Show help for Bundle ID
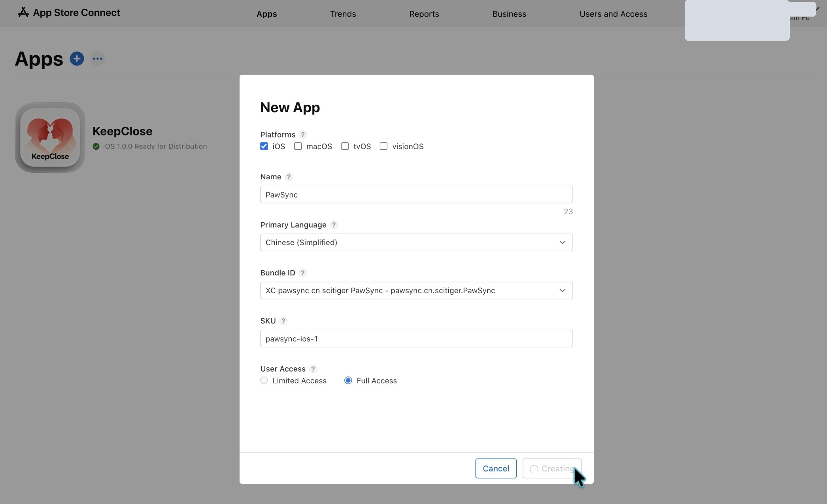Screen dimensions: 827x504 [x=302, y=273]
